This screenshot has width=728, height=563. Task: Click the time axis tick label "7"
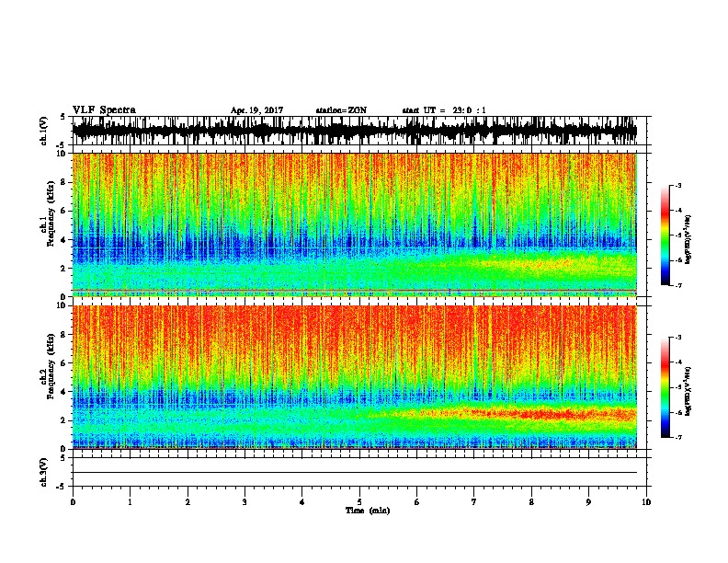coord(474,502)
